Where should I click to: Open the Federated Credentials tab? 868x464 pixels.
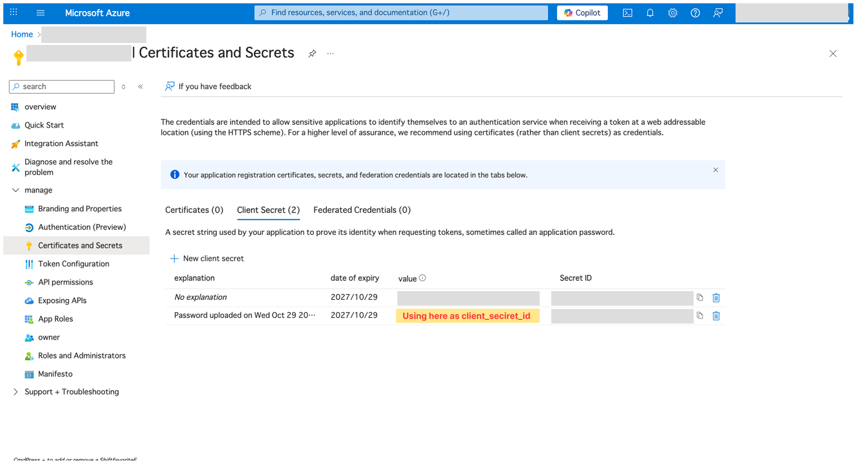click(x=362, y=210)
